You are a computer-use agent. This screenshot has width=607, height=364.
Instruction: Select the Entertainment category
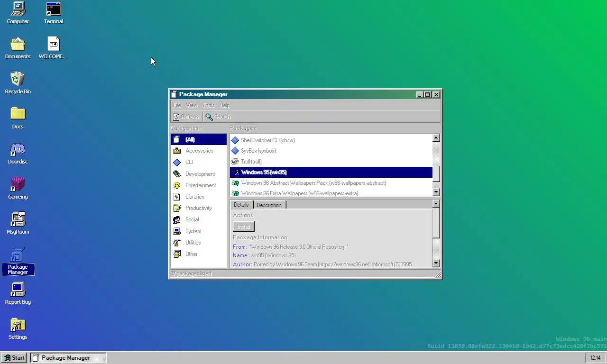pos(199,185)
